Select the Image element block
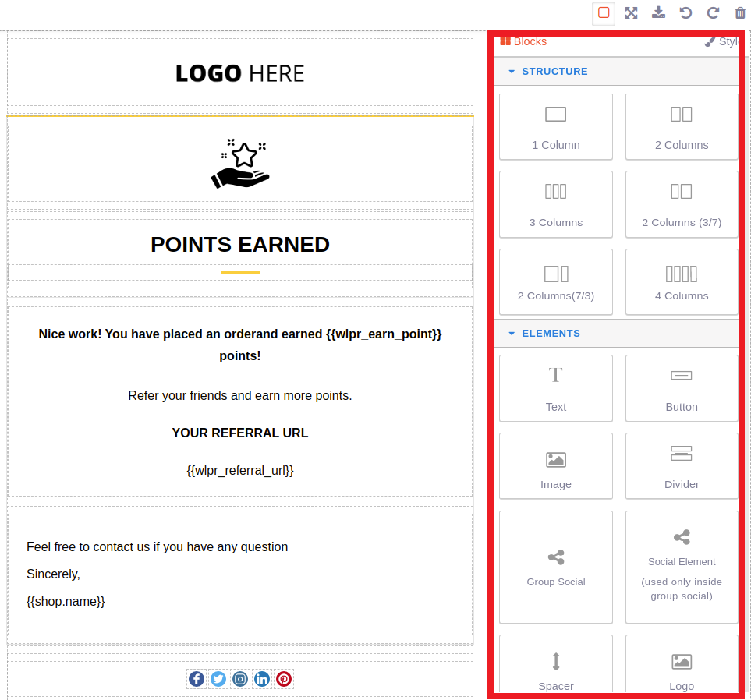 pos(555,465)
